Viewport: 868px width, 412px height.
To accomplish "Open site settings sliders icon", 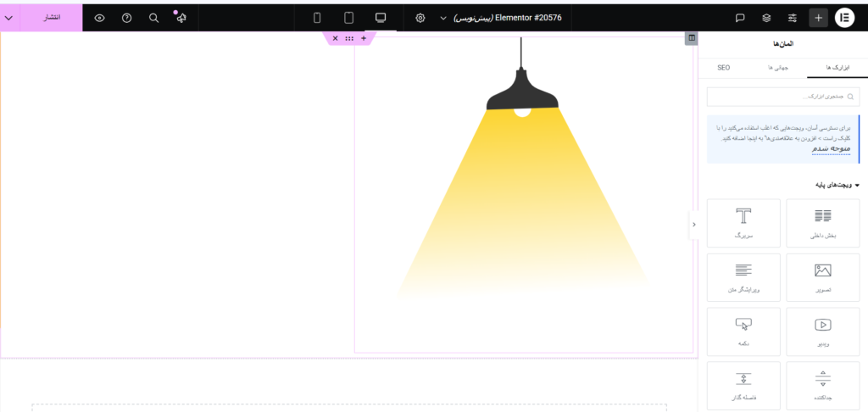I will click(792, 17).
